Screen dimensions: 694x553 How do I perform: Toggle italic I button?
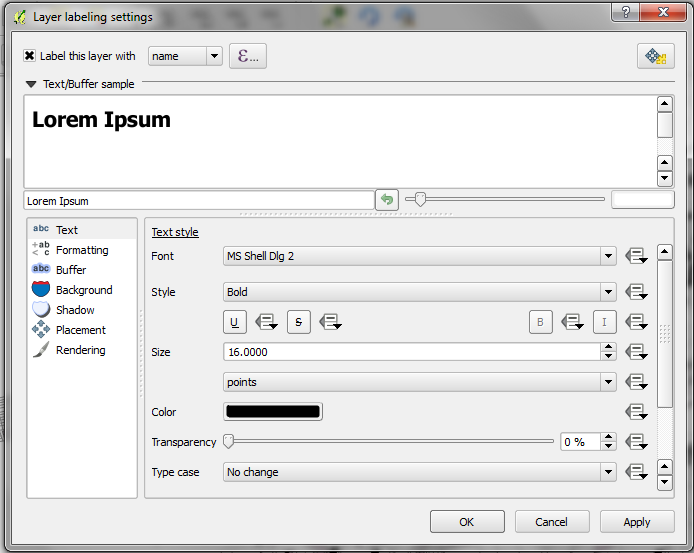click(604, 322)
